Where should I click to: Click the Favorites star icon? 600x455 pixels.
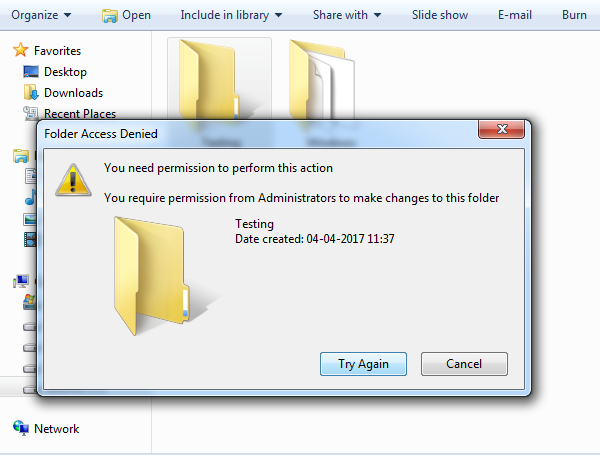tap(21, 50)
